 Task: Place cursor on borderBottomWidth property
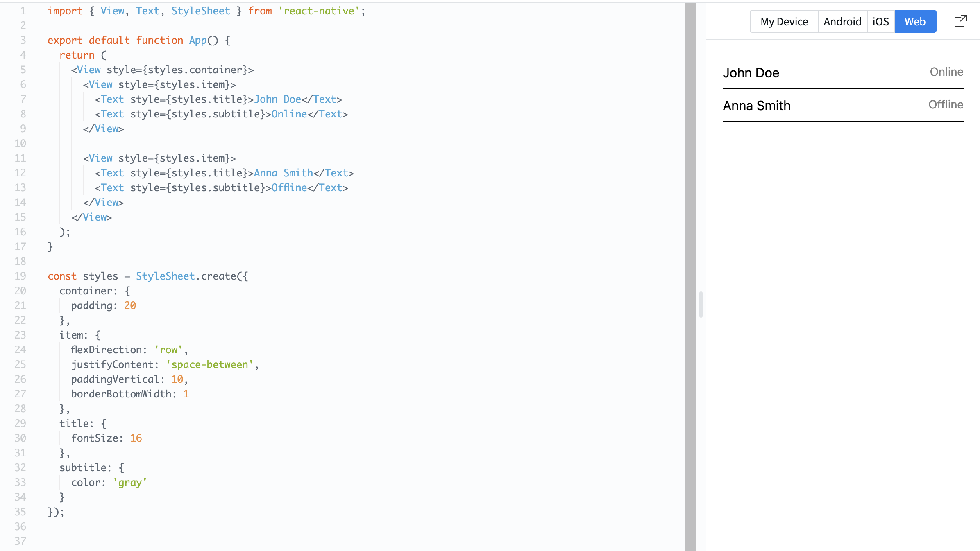pos(120,394)
